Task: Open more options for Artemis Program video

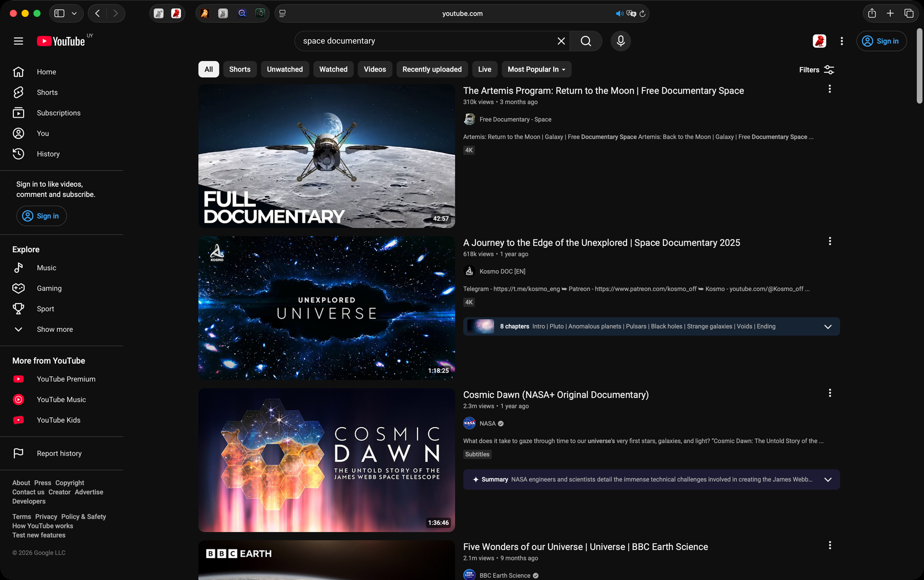Action: click(x=830, y=89)
